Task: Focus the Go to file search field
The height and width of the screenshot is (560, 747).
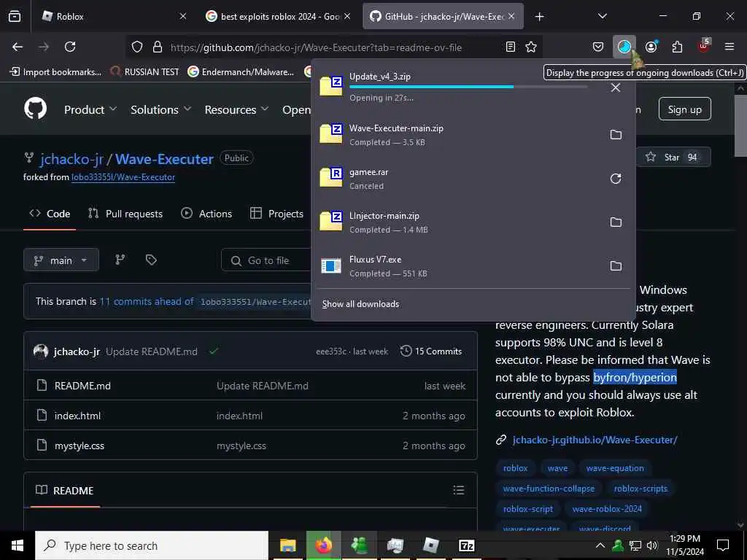Action: point(267,260)
